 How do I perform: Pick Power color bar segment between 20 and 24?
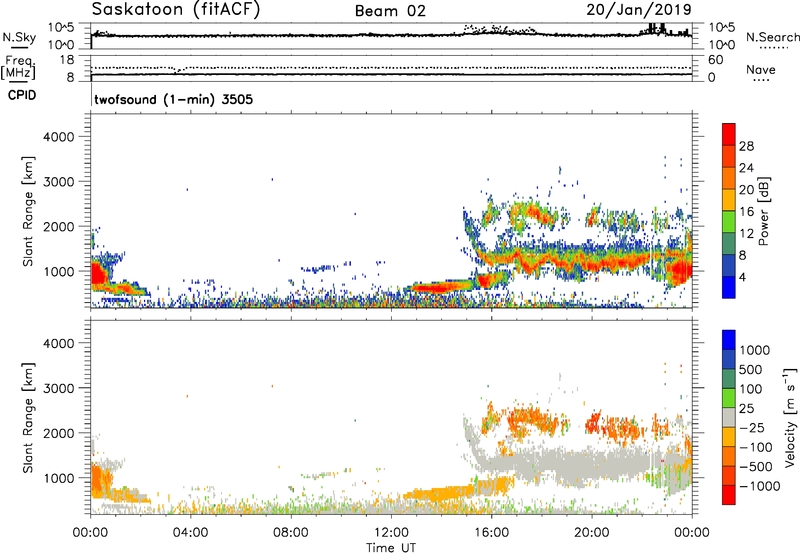pyautogui.click(x=729, y=178)
